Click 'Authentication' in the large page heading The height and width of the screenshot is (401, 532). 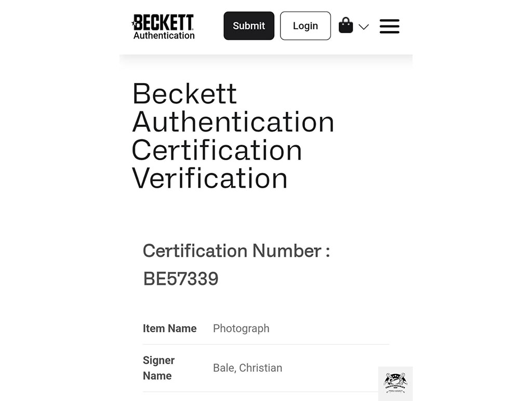(233, 122)
